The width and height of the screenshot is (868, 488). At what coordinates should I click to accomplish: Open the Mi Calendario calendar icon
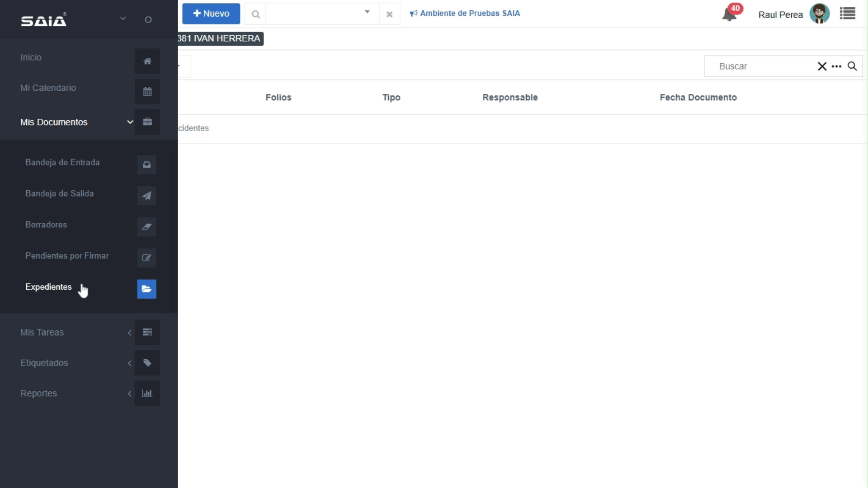tap(147, 92)
